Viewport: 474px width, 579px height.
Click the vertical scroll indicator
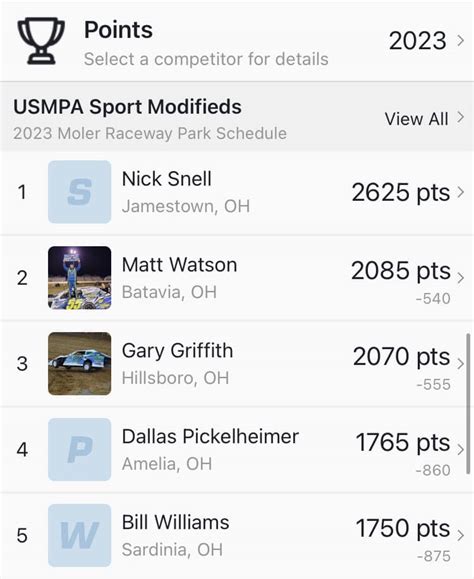pyautogui.click(x=468, y=404)
